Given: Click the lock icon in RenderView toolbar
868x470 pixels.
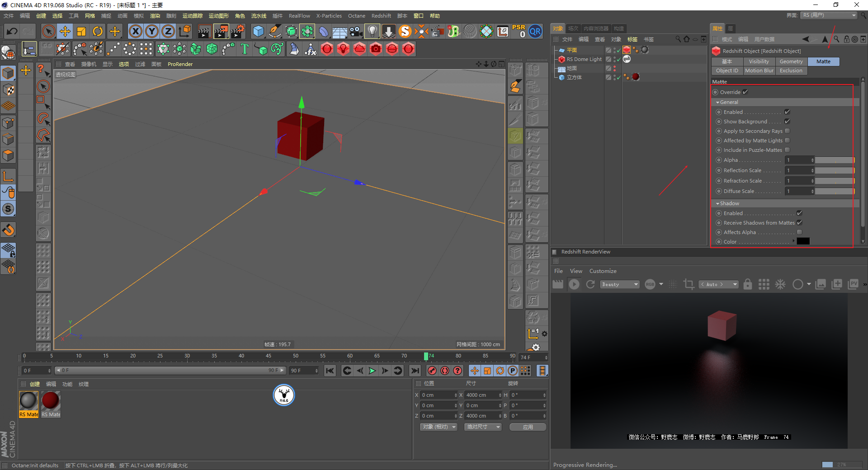Looking at the screenshot, I should pos(748,284).
